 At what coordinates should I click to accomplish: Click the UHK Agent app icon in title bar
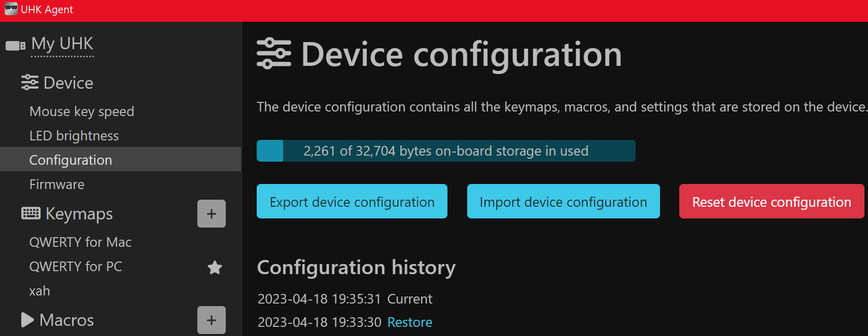(11, 9)
